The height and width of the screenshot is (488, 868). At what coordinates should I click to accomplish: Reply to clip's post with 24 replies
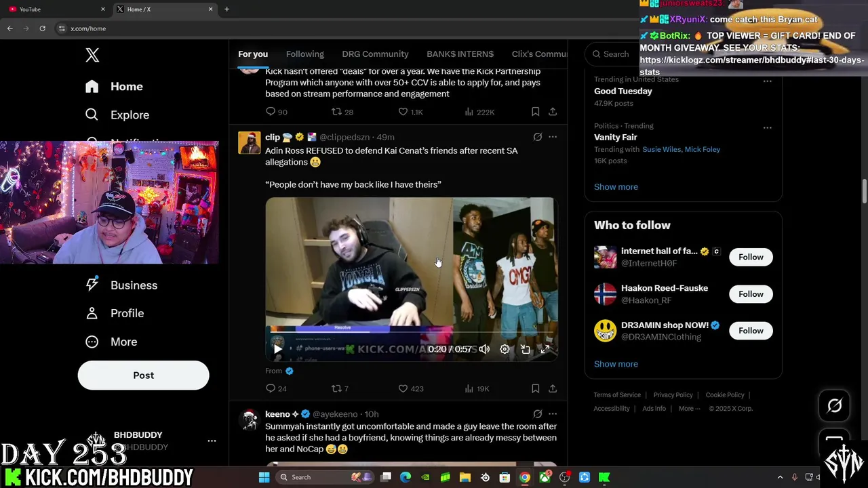pyautogui.click(x=276, y=388)
